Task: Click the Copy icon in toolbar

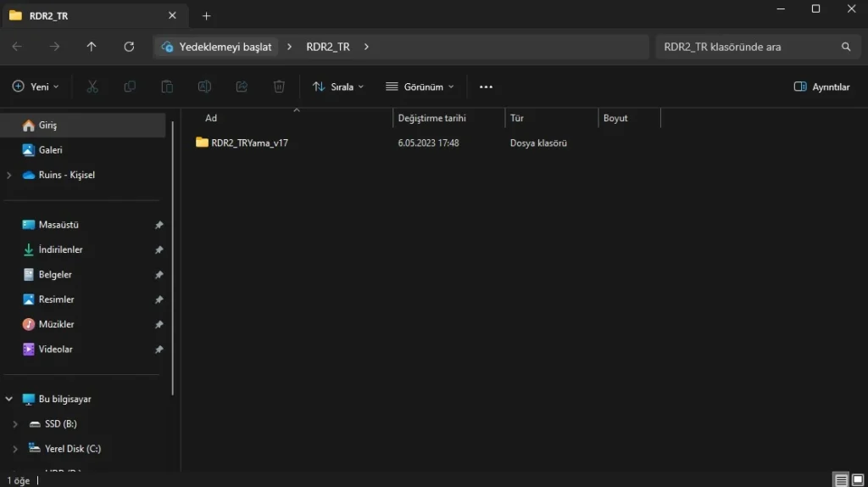Action: tap(130, 87)
